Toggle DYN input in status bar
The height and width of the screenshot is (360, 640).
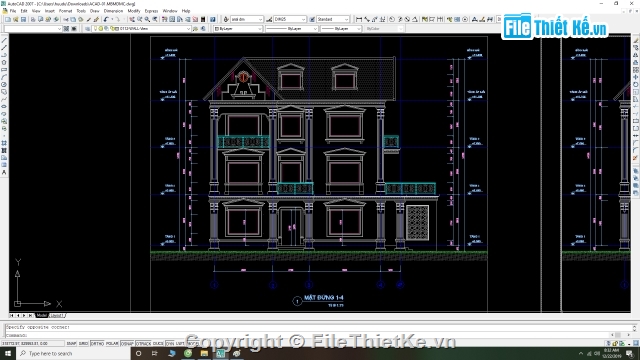(x=169, y=343)
